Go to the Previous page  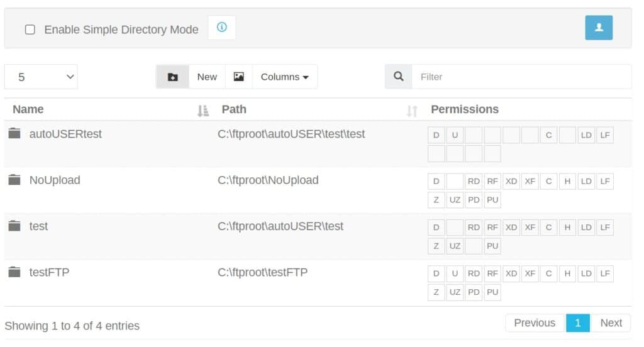(x=535, y=322)
